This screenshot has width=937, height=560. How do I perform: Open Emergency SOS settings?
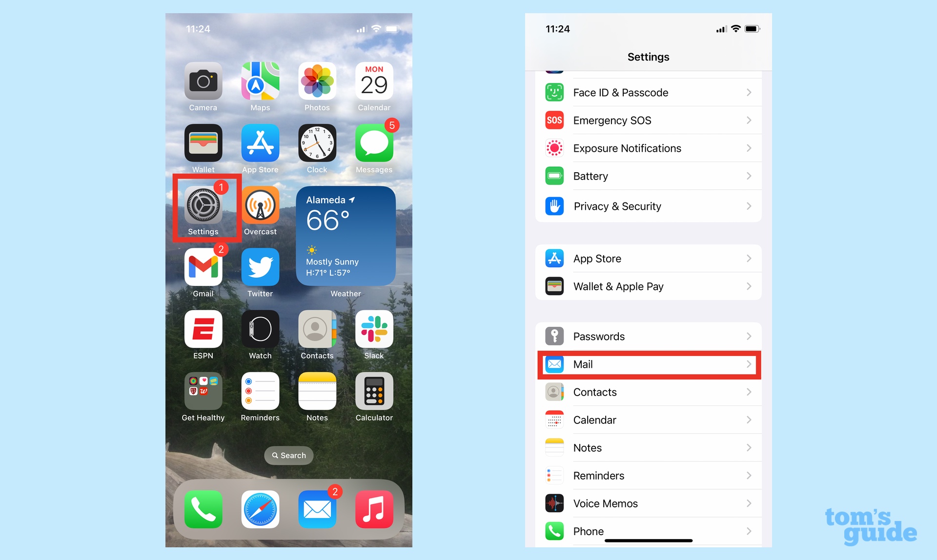(648, 120)
